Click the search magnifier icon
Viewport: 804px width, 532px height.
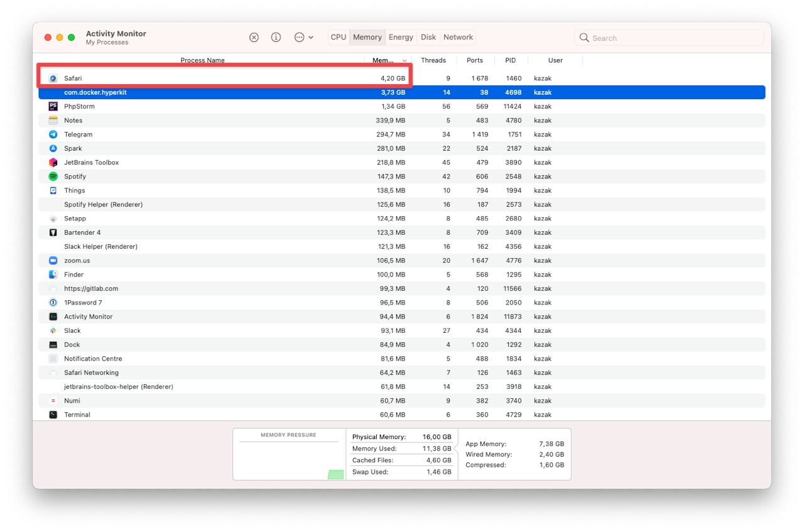[x=584, y=38]
